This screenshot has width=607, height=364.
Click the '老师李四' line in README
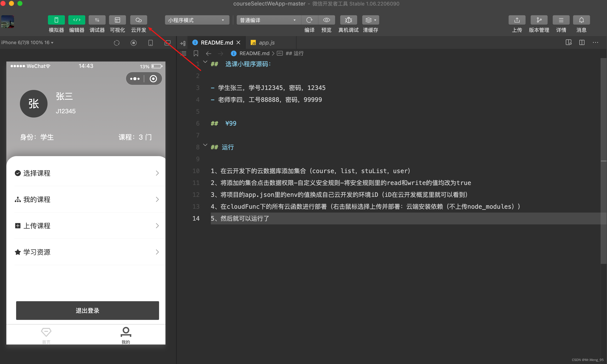coord(266,99)
